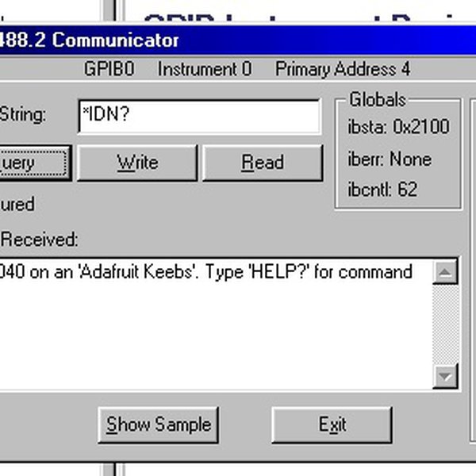Click the Globals group heading
Screen dimensions: 476x476
coord(377,100)
